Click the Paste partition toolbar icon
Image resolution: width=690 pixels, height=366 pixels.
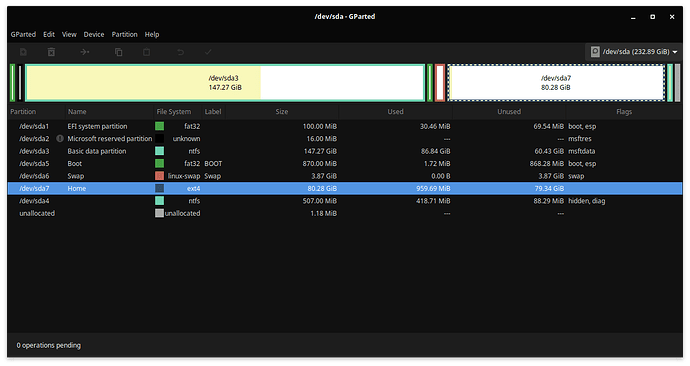click(x=147, y=52)
